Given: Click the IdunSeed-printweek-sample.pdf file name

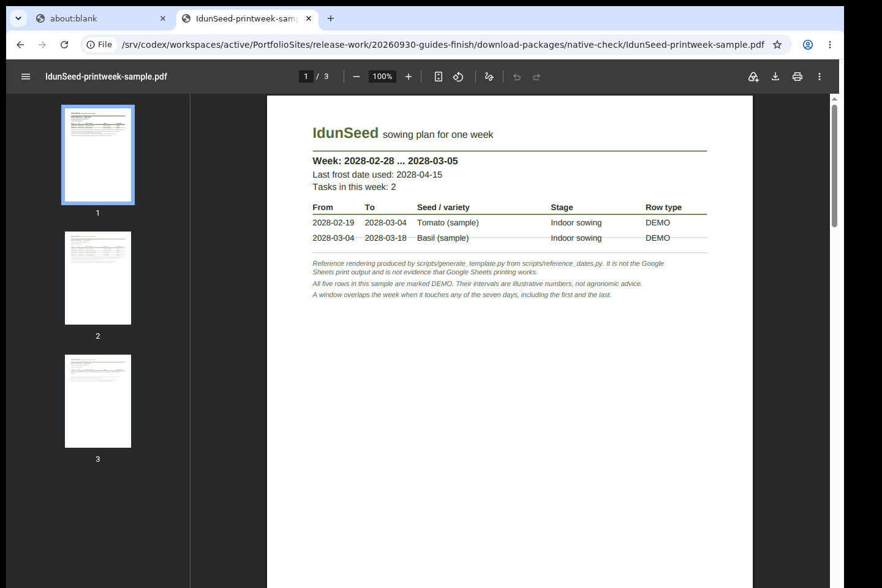Looking at the screenshot, I should coord(106,77).
